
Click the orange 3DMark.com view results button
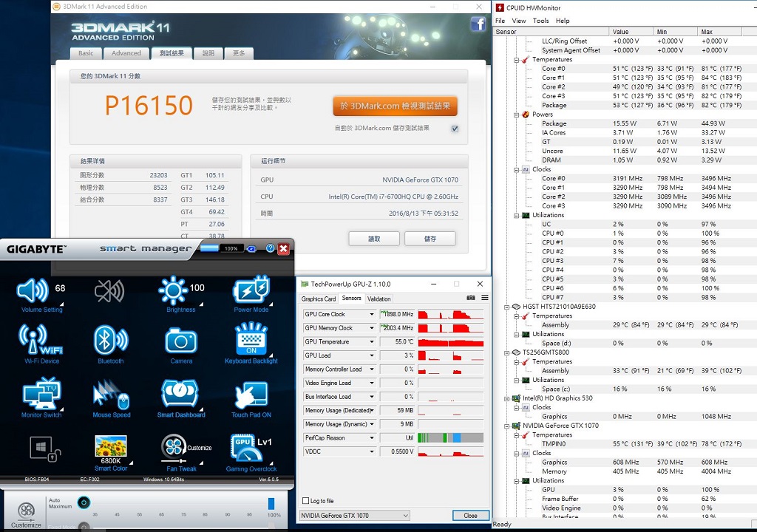395,106
